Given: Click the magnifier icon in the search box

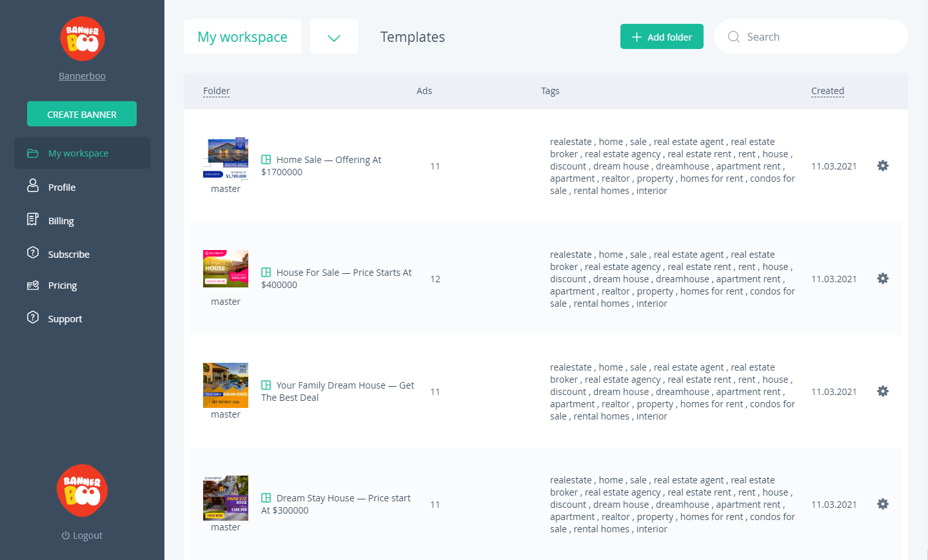Looking at the screenshot, I should [x=733, y=37].
